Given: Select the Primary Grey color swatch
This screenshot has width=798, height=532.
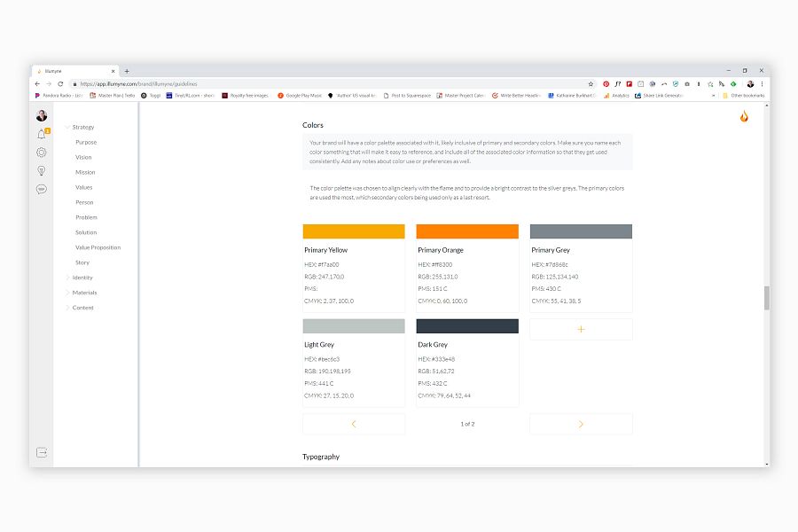Looking at the screenshot, I should click(x=581, y=231).
